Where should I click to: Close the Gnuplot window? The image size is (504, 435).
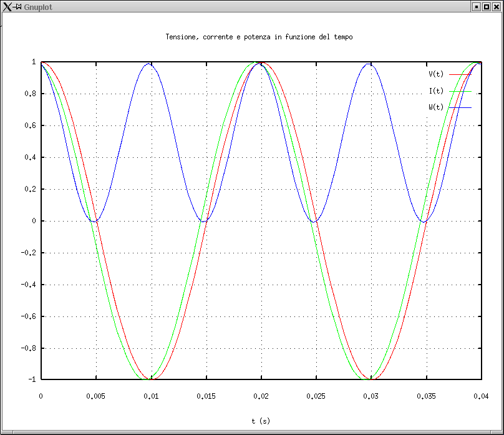pyautogui.click(x=496, y=6)
